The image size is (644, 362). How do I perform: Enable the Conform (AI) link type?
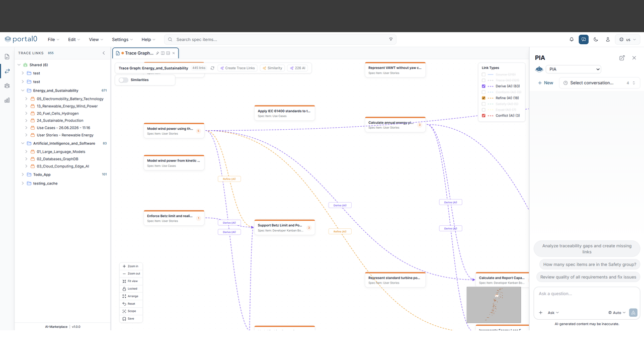484,92
